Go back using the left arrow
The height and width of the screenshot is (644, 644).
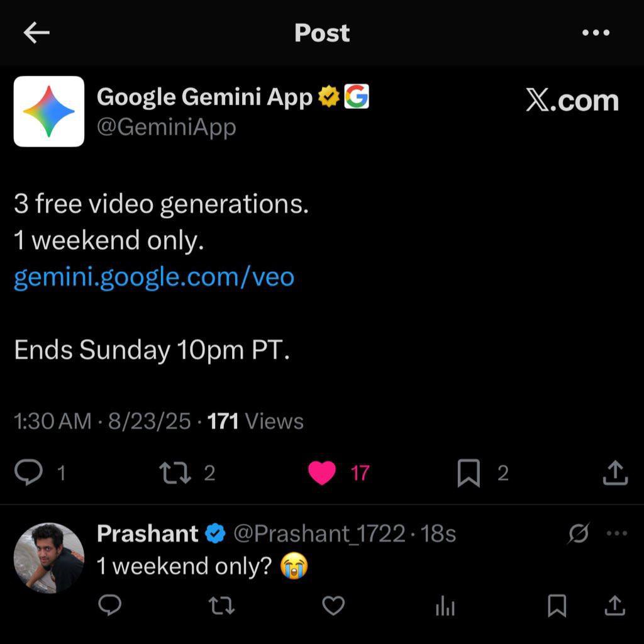click(x=36, y=33)
